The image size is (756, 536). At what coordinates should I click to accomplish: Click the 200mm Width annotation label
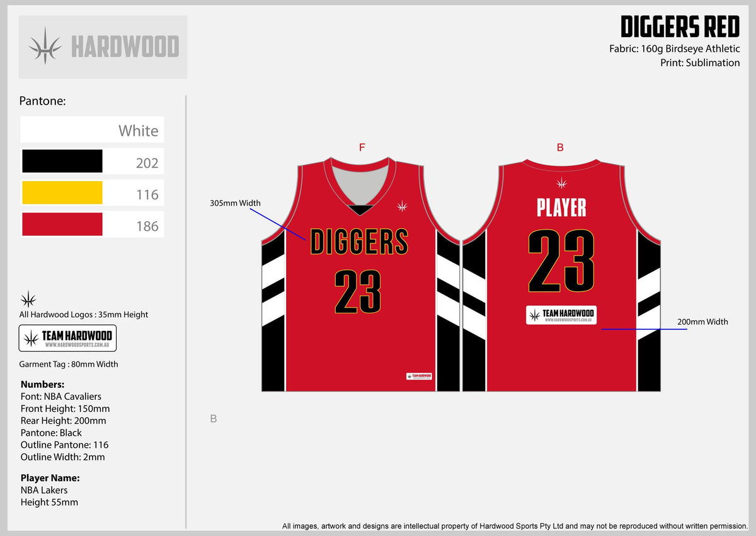[702, 322]
